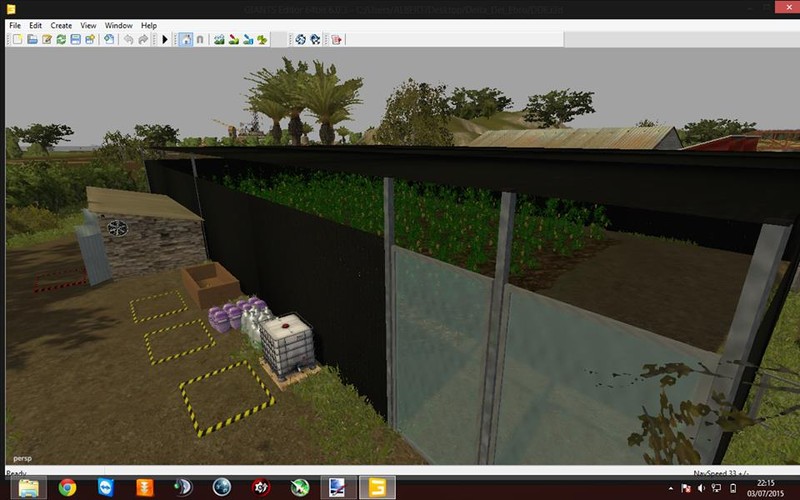Click the green reload arrows icon
Image resolution: width=800 pixels, height=500 pixels.
pos(62,40)
